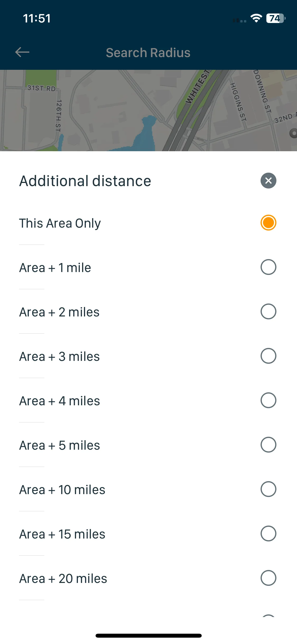297x644 pixels.
Task: Tap the Area + 1 mile label
Action: tap(55, 268)
